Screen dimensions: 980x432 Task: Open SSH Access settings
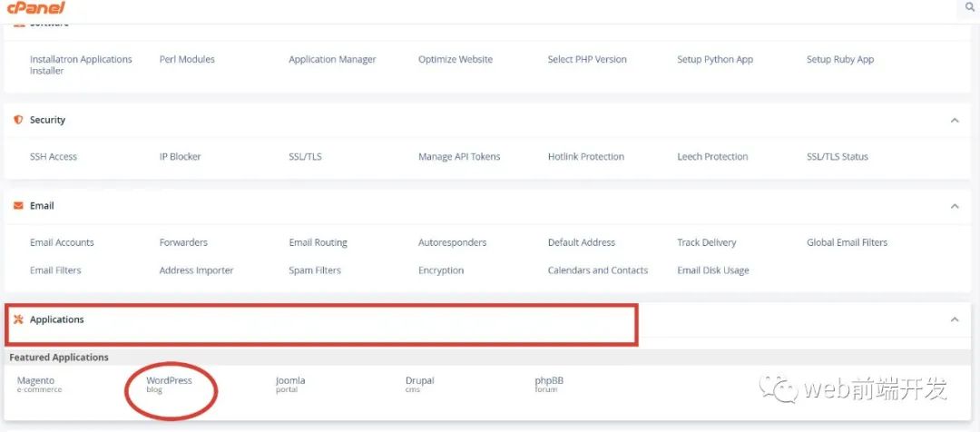click(54, 157)
